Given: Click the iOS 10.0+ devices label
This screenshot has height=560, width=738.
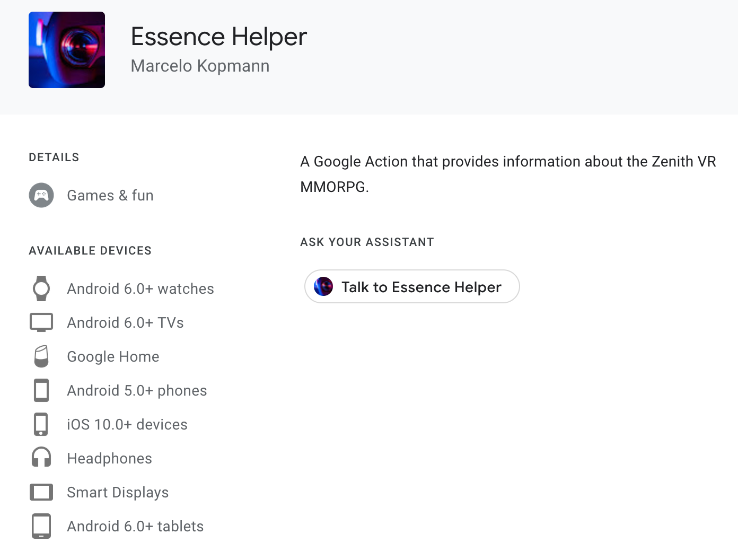Looking at the screenshot, I should click(127, 424).
